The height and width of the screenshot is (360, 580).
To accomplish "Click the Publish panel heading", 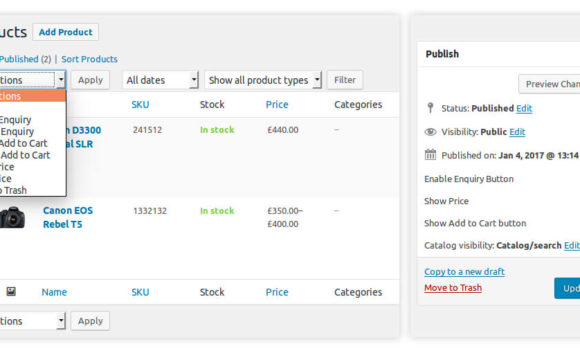I will click(442, 54).
